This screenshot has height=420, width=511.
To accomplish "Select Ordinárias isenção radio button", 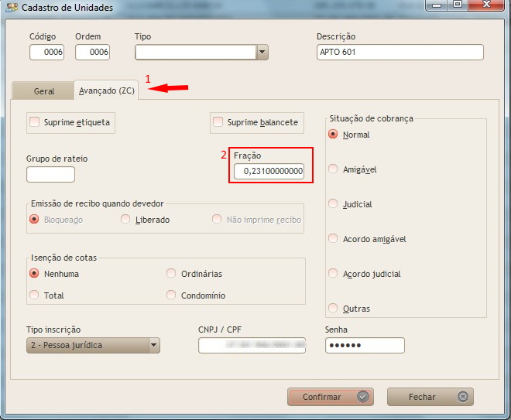I will point(172,274).
